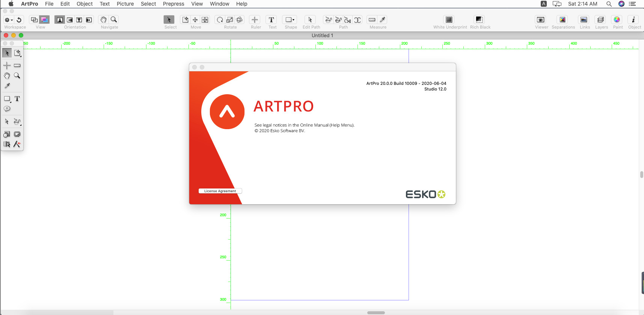Open the Workspace gear dropdown in toolbar

coord(9,20)
